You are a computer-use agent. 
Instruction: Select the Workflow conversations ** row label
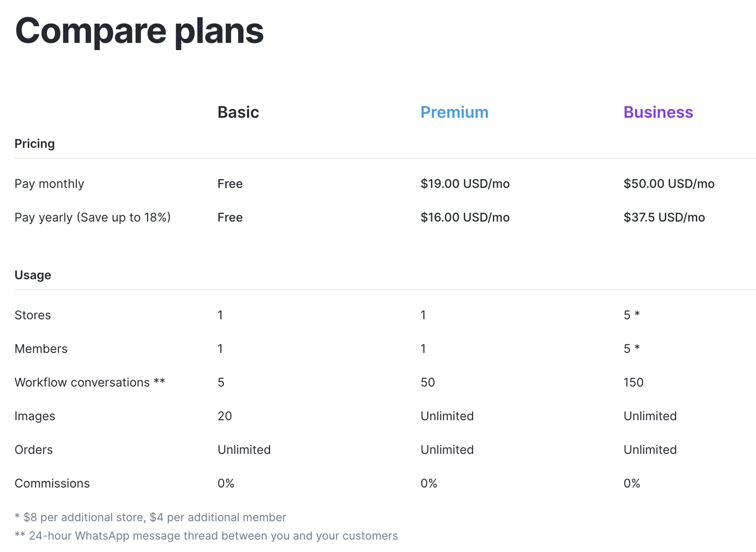[x=90, y=382]
